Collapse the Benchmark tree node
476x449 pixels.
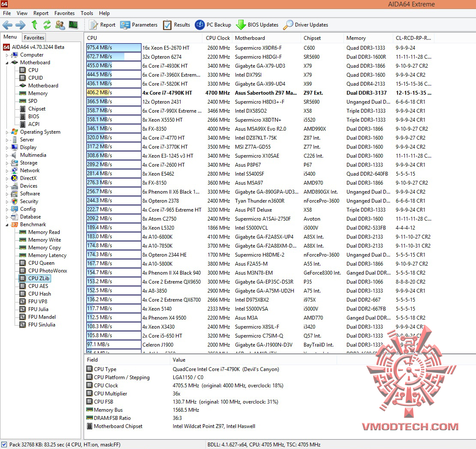point(7,225)
